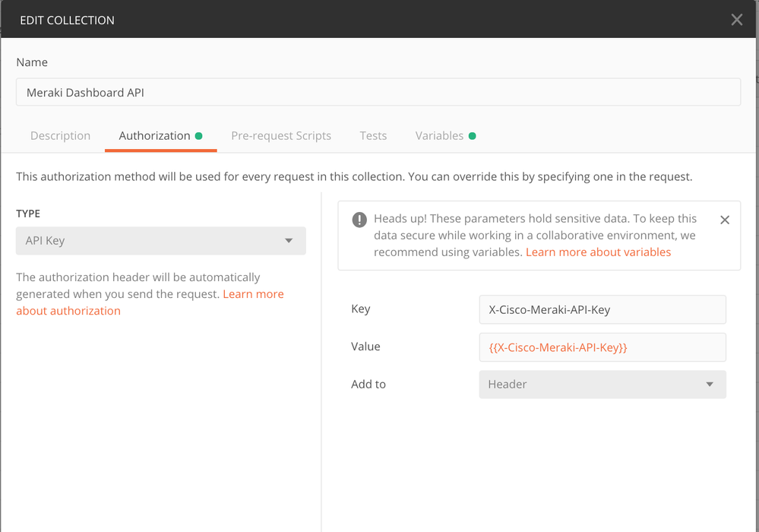Open the API Key type dropdown
Screen dimensions: 759x532
coord(161,241)
